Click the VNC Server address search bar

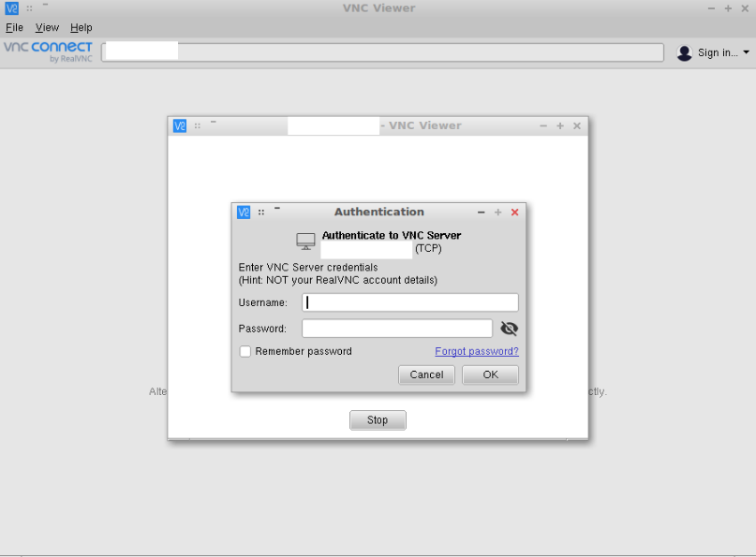click(382, 52)
